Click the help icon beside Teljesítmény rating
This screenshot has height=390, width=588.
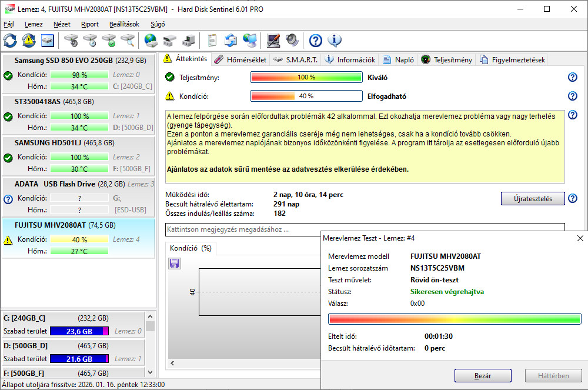pos(572,78)
